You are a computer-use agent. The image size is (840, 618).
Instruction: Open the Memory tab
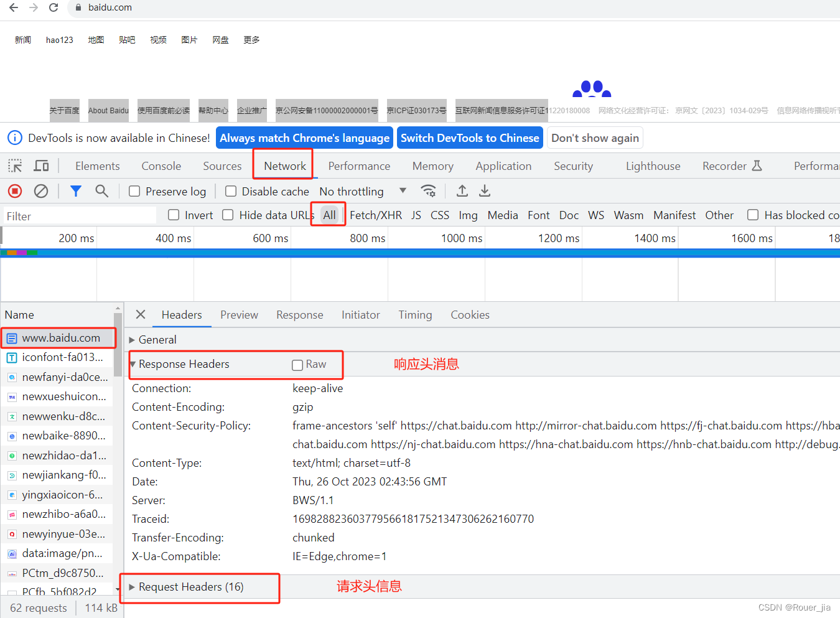click(x=433, y=166)
